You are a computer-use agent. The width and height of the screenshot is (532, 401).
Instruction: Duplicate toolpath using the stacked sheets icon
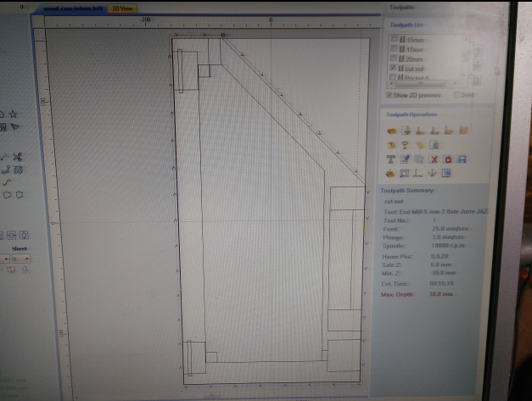[x=419, y=159]
